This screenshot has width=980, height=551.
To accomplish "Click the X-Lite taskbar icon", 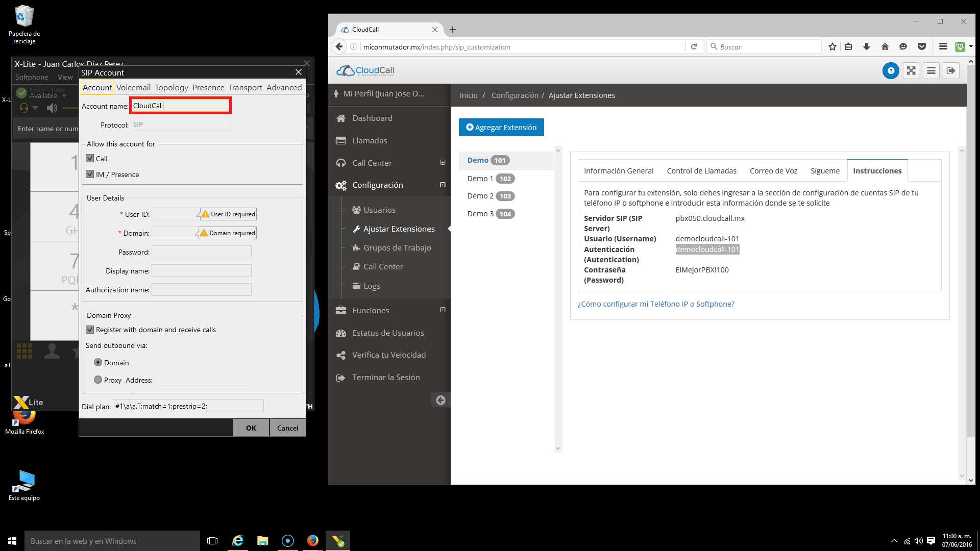I will (338, 541).
